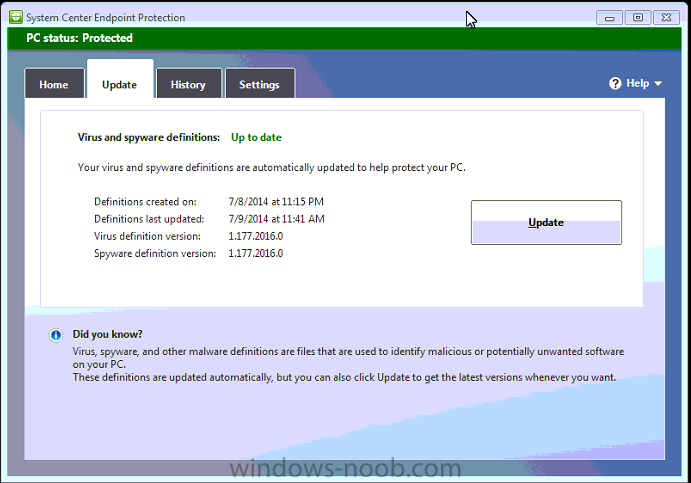This screenshot has height=483, width=691.
Task: Click the blue info icon beside Did you know
Action: tap(56, 335)
